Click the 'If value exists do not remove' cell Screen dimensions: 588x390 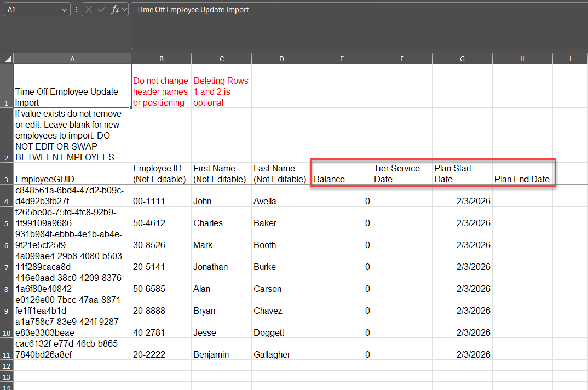[72, 135]
